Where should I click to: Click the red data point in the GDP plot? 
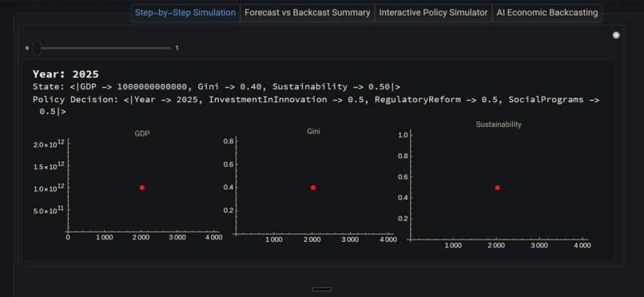pos(142,188)
